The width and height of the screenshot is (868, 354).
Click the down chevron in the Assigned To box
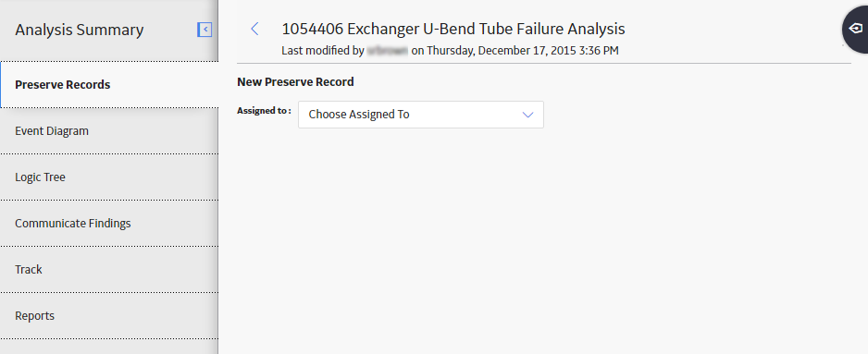(x=527, y=115)
